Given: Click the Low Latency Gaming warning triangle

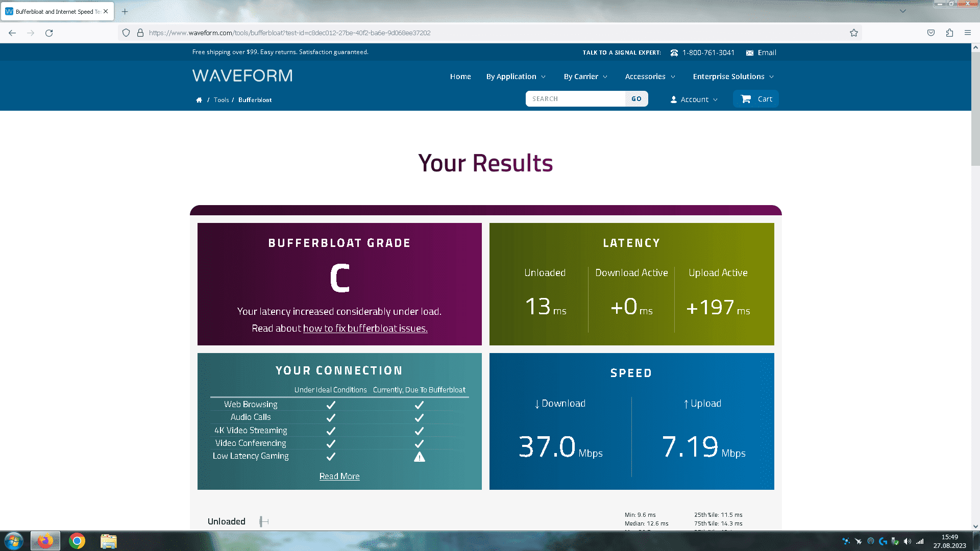Looking at the screenshot, I should pyautogui.click(x=419, y=457).
